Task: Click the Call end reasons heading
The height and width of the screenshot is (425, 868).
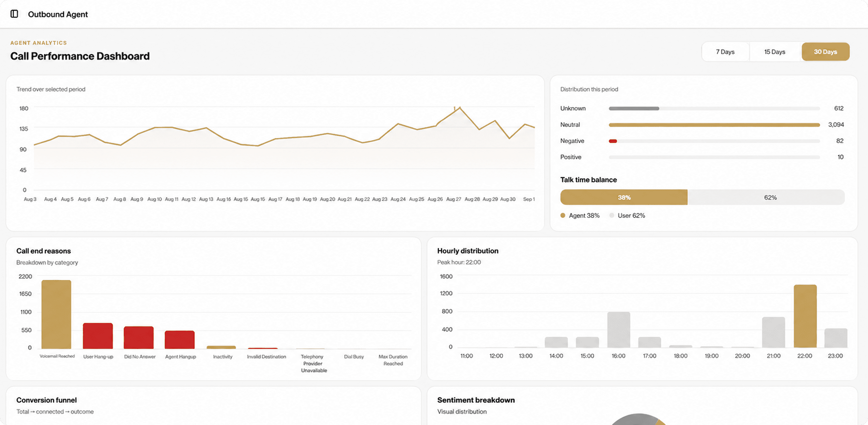Action: click(44, 251)
